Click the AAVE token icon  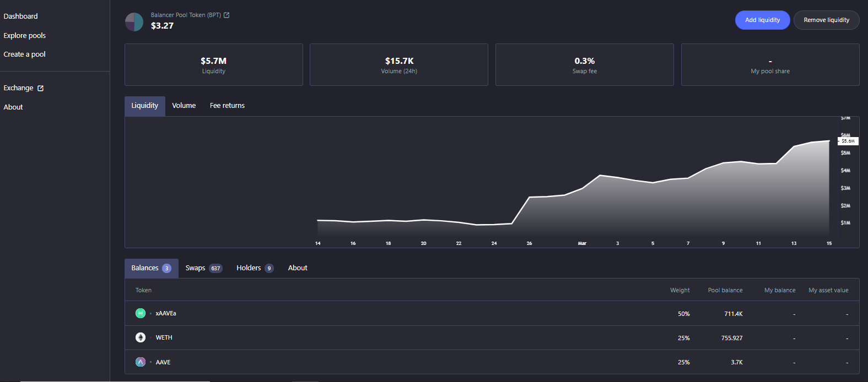141,362
